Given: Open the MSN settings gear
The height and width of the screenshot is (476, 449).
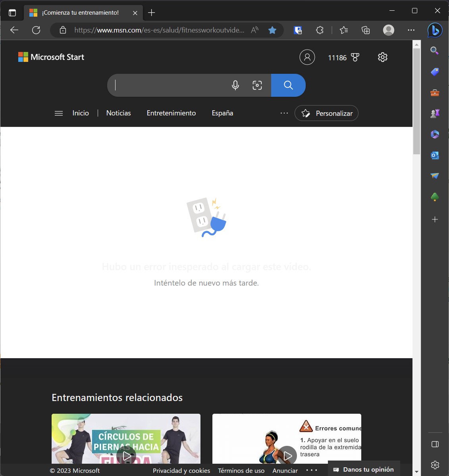Looking at the screenshot, I should (383, 57).
